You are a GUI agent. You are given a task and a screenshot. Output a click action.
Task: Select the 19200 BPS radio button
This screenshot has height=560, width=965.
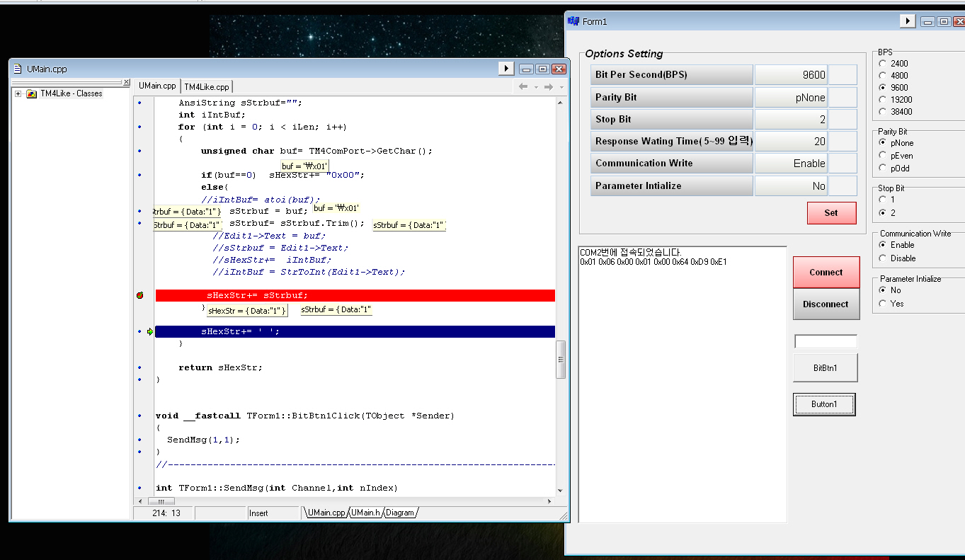pyautogui.click(x=882, y=100)
